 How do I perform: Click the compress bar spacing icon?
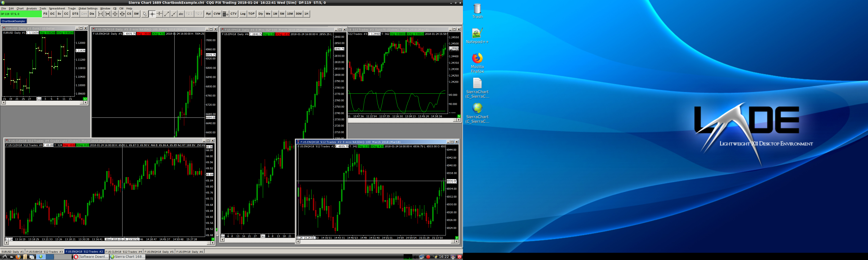pyautogui.click(x=115, y=14)
